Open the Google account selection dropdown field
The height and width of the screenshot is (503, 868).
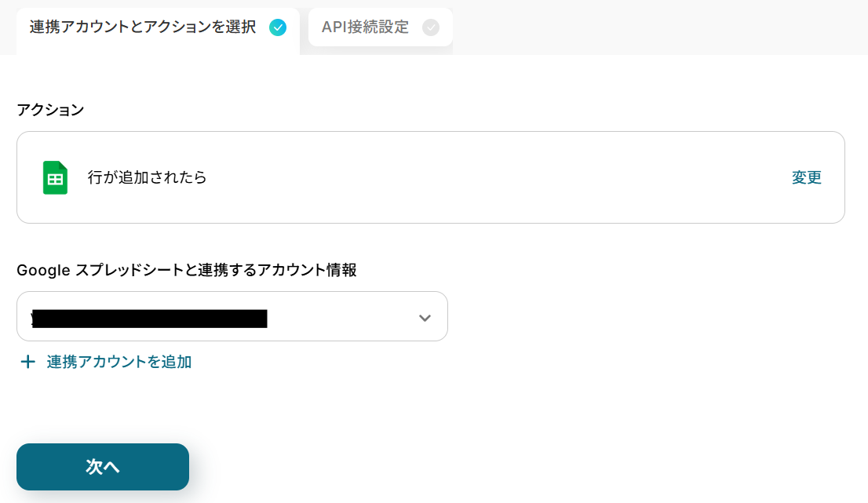pyautogui.click(x=232, y=316)
